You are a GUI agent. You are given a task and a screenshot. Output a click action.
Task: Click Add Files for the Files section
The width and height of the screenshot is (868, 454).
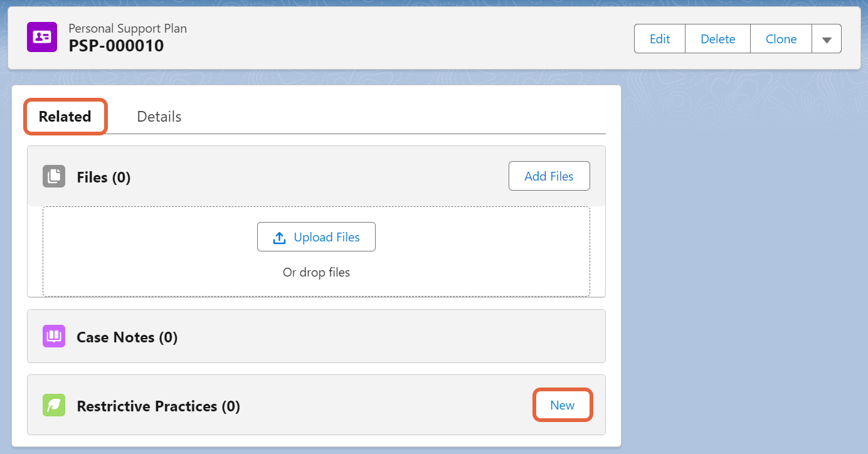click(549, 176)
